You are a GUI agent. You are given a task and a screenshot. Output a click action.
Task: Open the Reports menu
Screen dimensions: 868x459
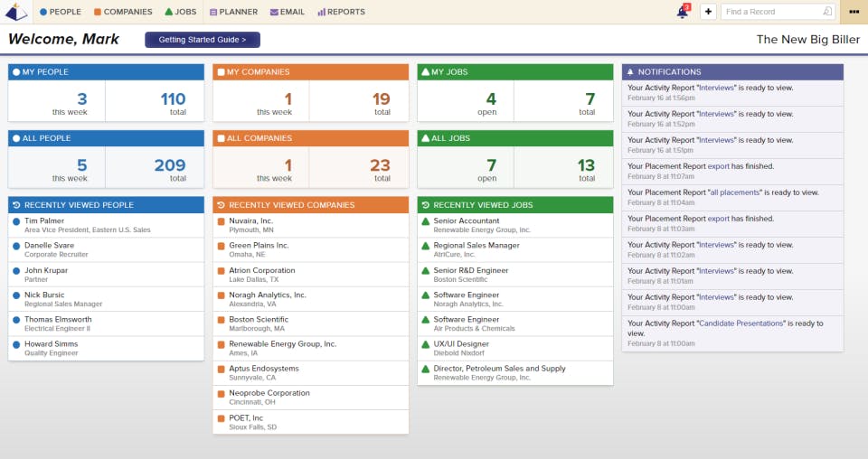pos(341,12)
